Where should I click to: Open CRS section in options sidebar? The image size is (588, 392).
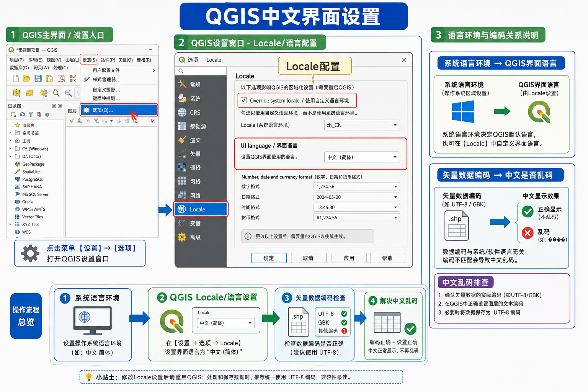[201, 113]
